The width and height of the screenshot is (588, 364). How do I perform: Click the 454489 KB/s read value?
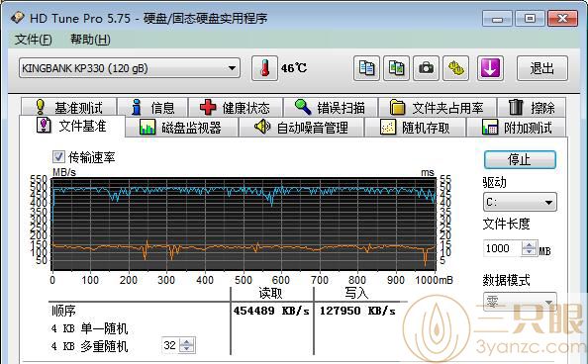(x=271, y=311)
